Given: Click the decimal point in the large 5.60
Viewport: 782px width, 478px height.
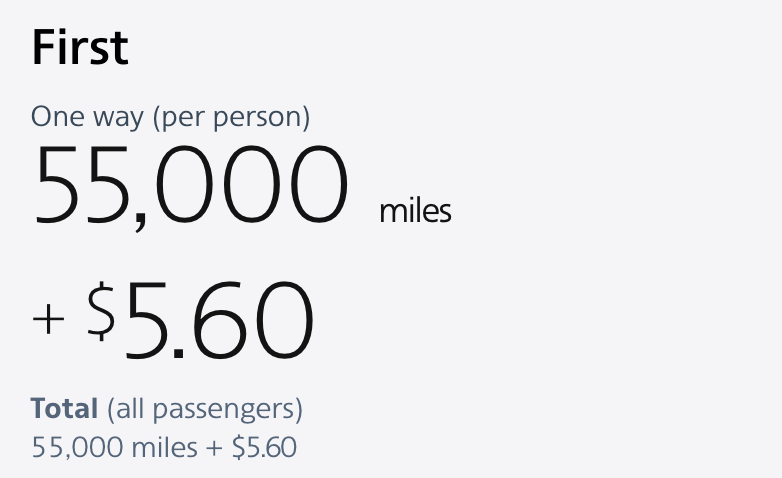Looking at the screenshot, I should 178,353.
